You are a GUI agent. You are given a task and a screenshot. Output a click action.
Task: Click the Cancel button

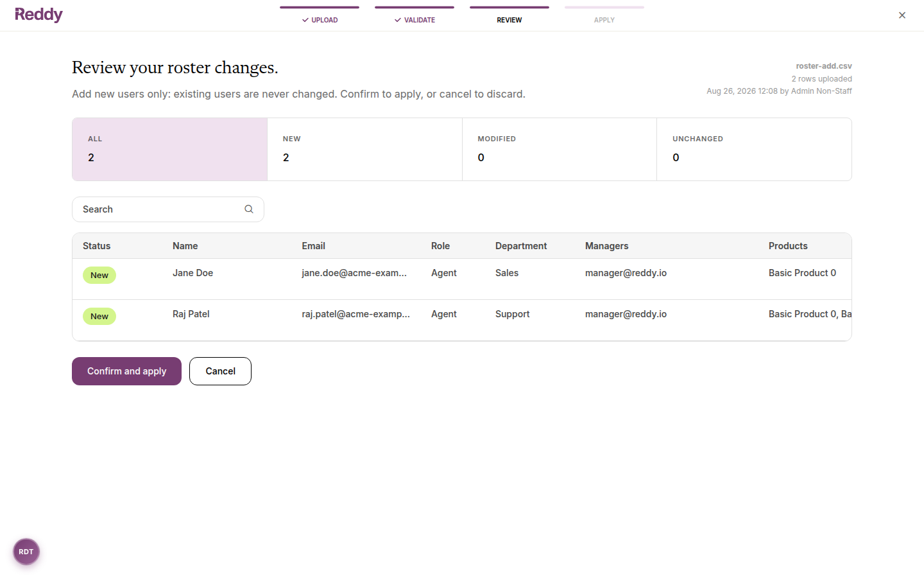(x=220, y=371)
